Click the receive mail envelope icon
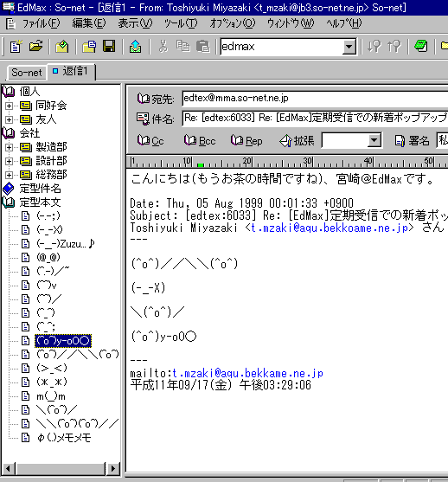The width and height of the screenshot is (448, 482). pos(62,47)
